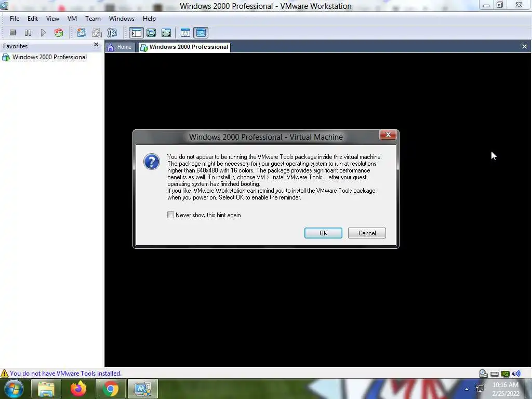Click the sound device status icon
Viewport: 532px width, 399px height.
[x=516, y=374]
